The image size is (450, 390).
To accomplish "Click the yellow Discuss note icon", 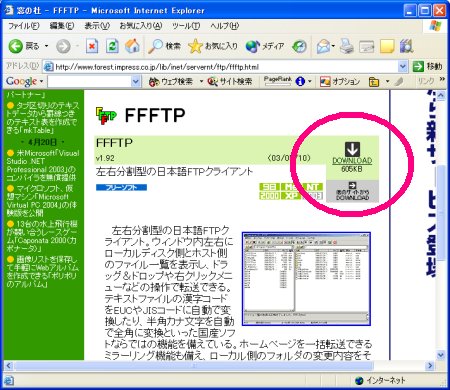I will click(x=387, y=46).
